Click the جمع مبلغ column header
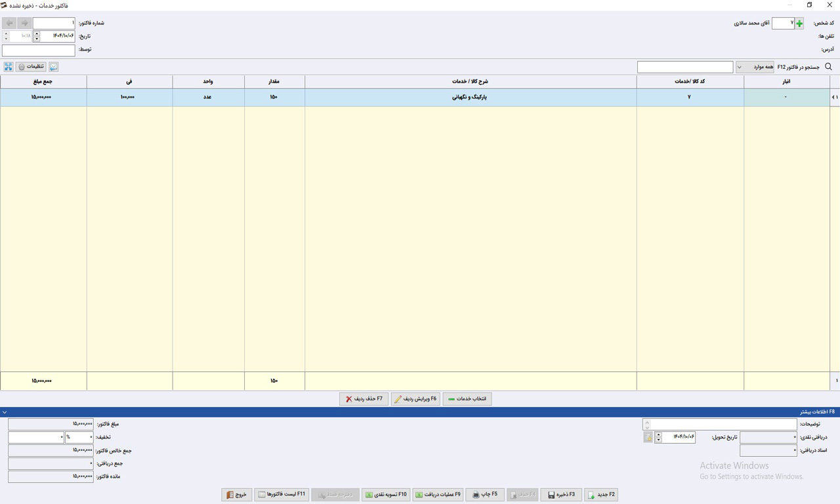840x504 pixels. coord(43,81)
